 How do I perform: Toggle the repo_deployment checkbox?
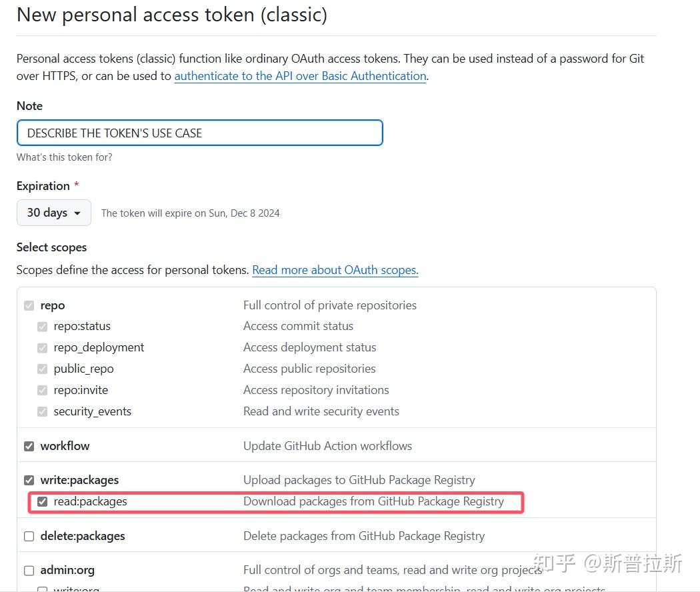coord(43,348)
